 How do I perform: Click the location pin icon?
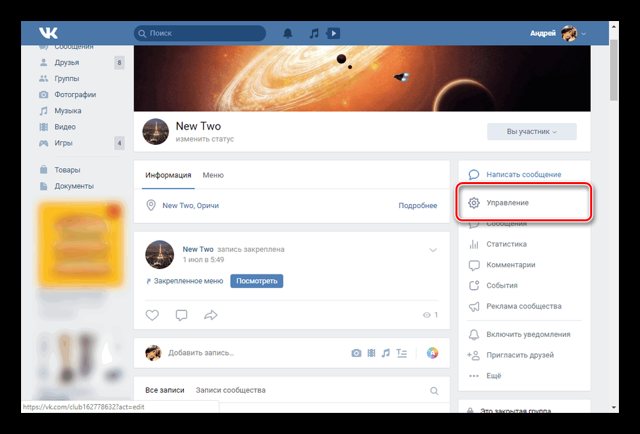[151, 205]
